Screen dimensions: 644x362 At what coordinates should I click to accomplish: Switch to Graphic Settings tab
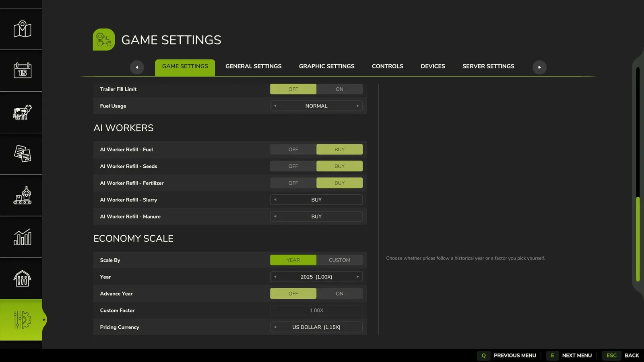point(326,66)
